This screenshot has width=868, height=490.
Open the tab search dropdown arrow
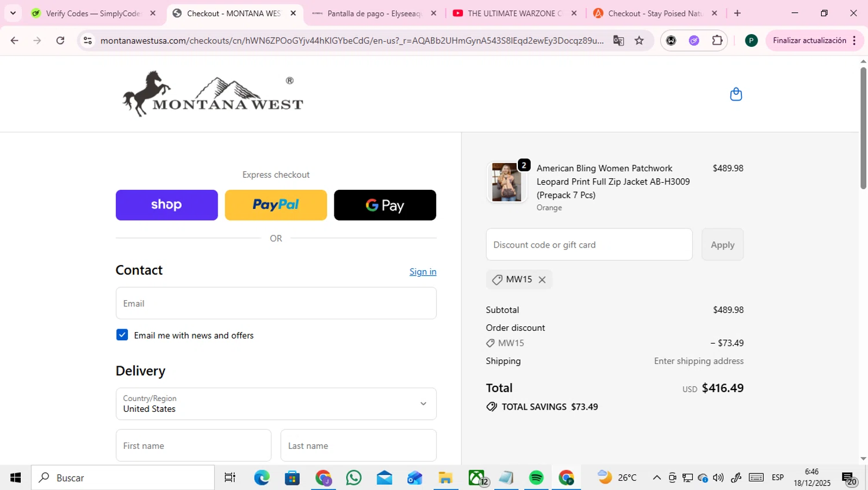tap(13, 13)
